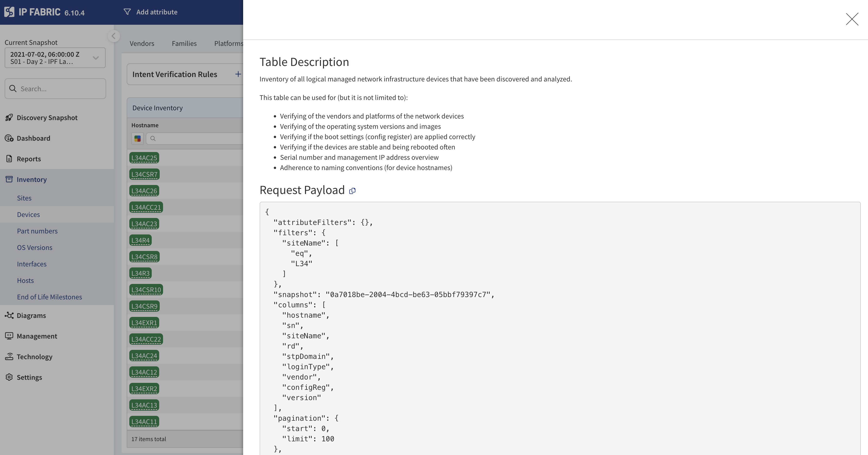The width and height of the screenshot is (868, 455).
Task: Collapse the left sidebar with chevron
Action: point(114,36)
